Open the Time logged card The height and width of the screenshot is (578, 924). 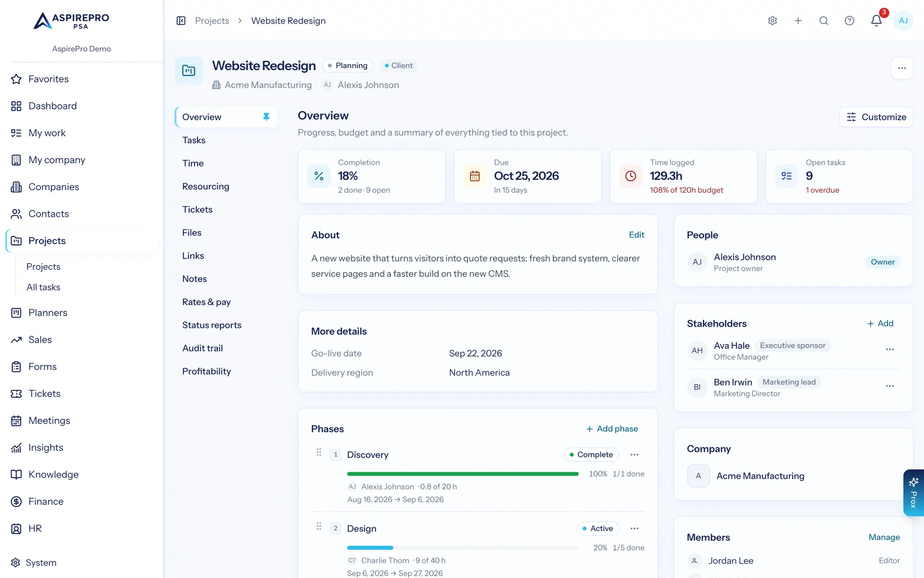point(683,176)
